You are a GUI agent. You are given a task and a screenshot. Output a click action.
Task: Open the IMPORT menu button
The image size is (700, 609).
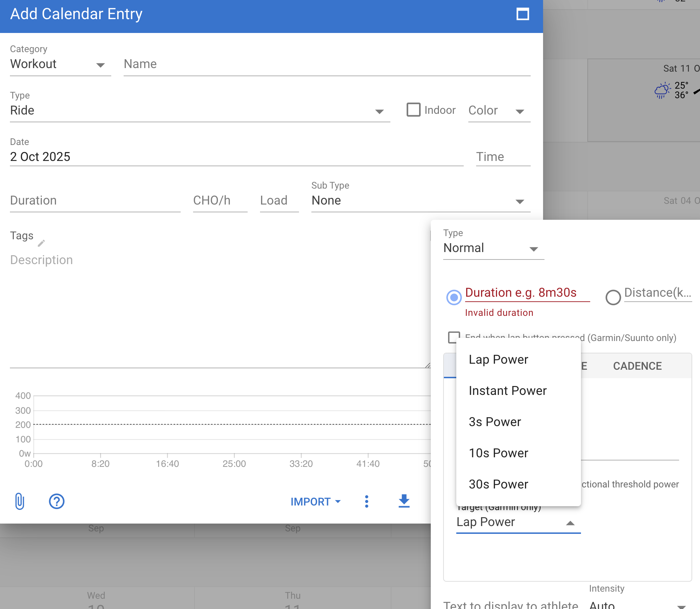click(x=315, y=502)
